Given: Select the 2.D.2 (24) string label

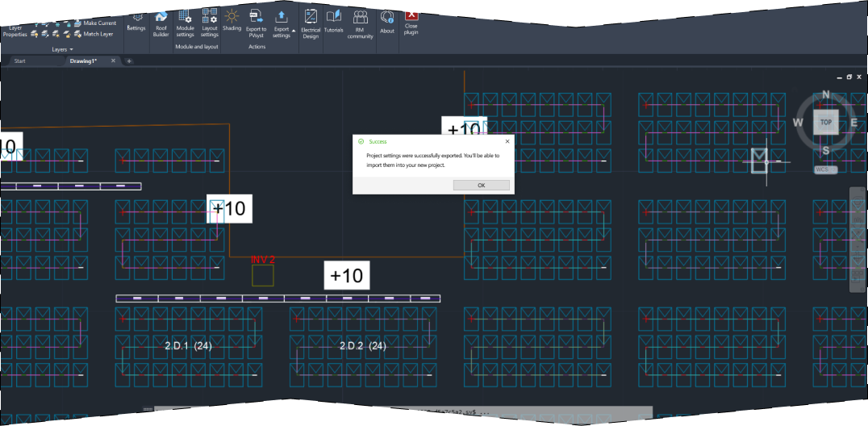Looking at the screenshot, I should click(362, 346).
